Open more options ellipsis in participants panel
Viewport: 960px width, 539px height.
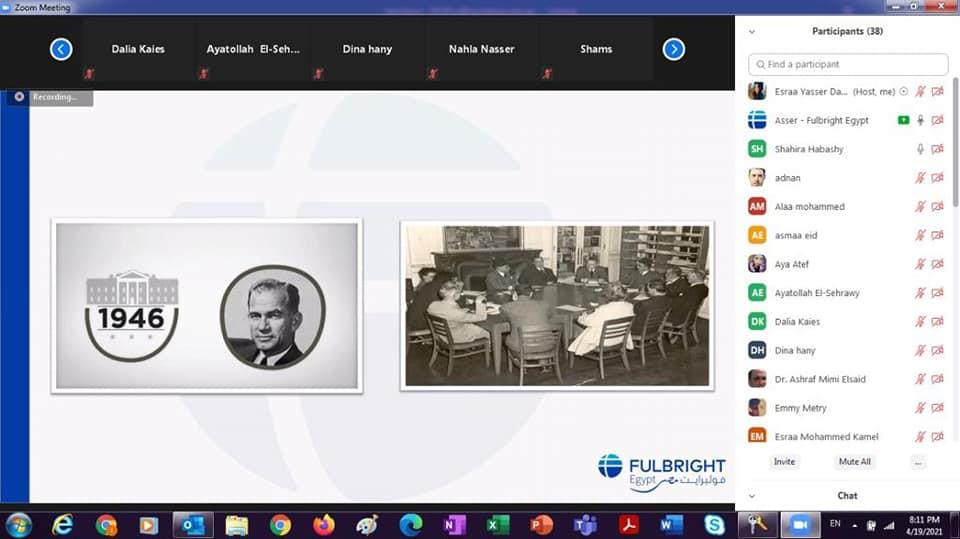pos(918,462)
